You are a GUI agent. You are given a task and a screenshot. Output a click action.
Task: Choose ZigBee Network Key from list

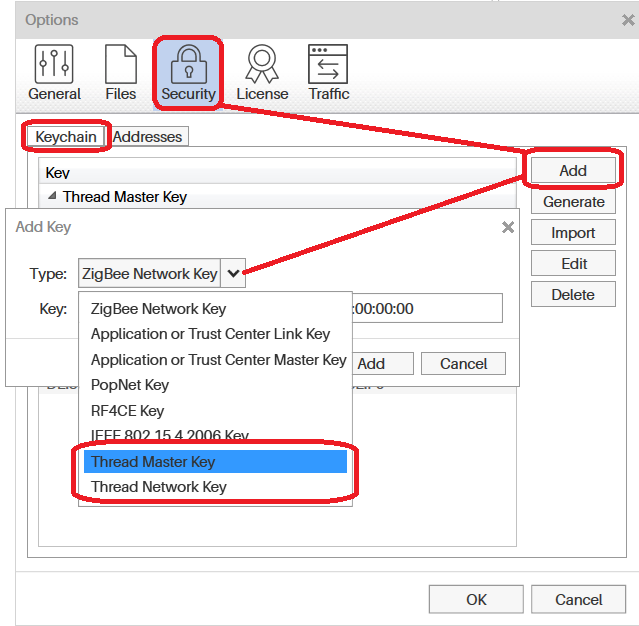(215, 309)
